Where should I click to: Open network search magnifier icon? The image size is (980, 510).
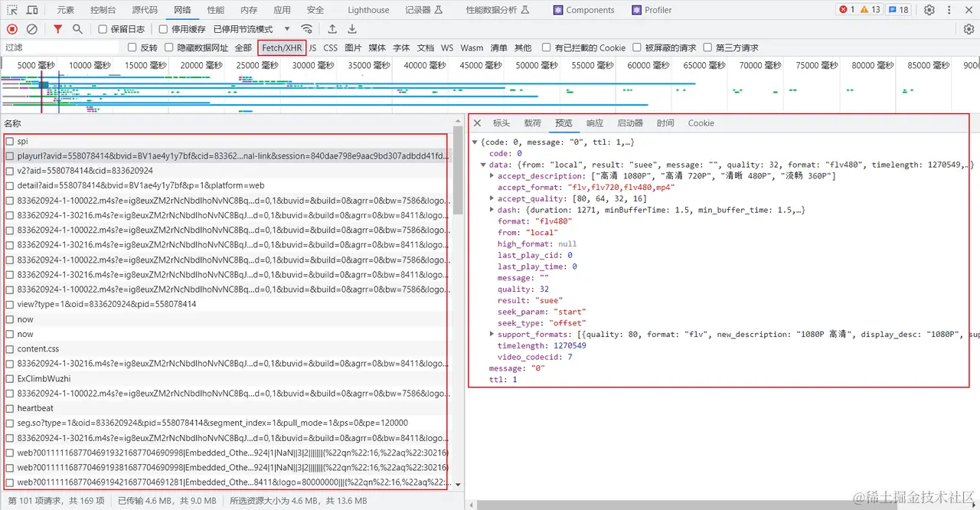pyautogui.click(x=77, y=29)
